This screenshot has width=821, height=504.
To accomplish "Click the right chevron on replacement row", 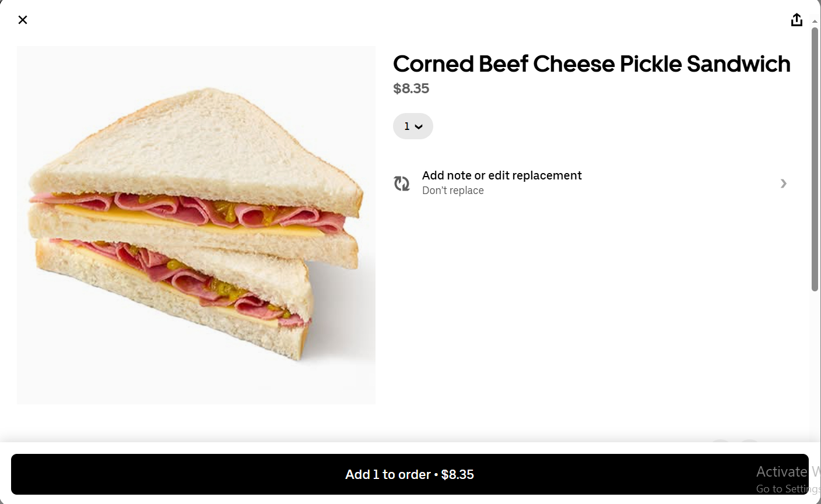I will coord(783,184).
